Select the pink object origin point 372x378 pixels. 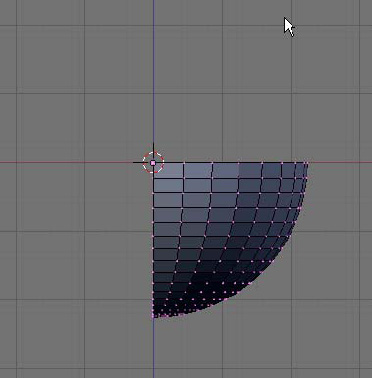pos(153,163)
